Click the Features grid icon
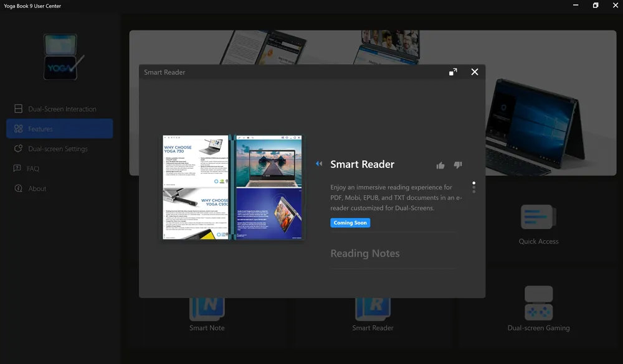 pos(18,129)
